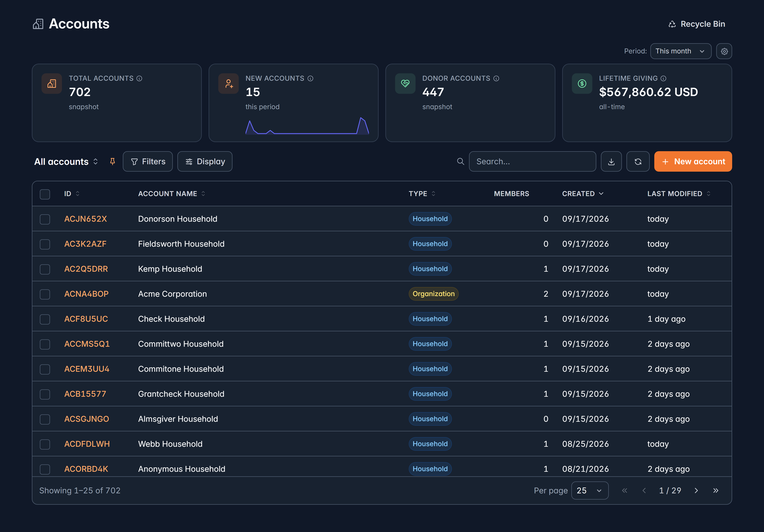Go to the previous page arrow
The image size is (764, 532).
click(x=644, y=490)
